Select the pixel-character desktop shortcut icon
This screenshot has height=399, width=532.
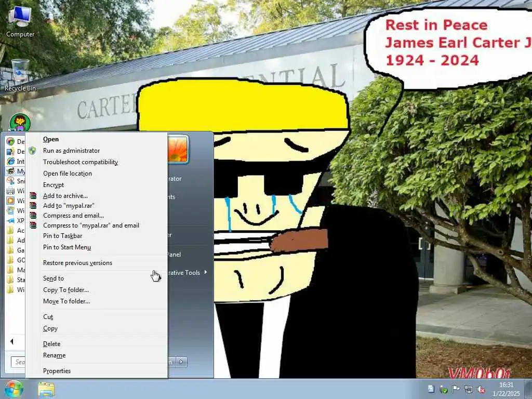coord(20,122)
